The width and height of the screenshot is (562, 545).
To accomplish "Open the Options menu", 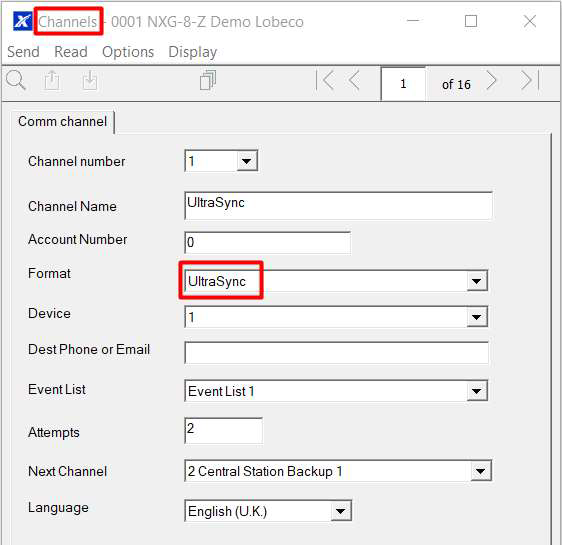I will tap(128, 52).
